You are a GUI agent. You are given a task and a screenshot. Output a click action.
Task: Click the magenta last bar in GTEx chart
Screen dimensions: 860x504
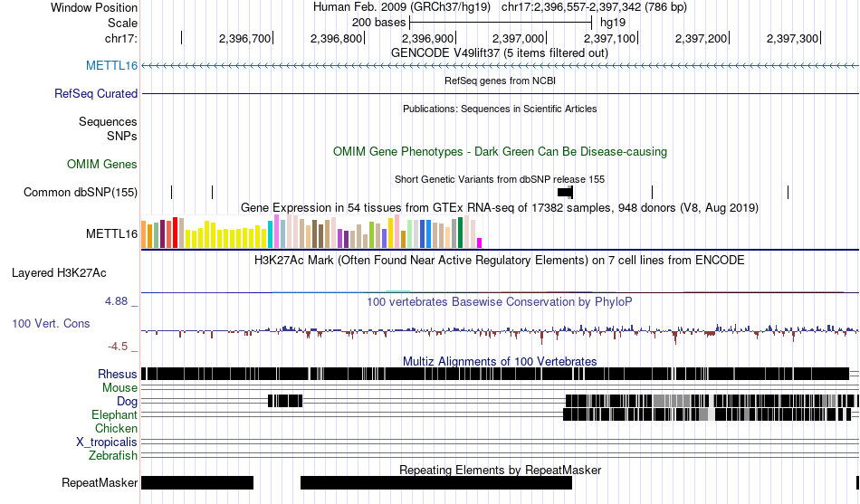coord(480,242)
